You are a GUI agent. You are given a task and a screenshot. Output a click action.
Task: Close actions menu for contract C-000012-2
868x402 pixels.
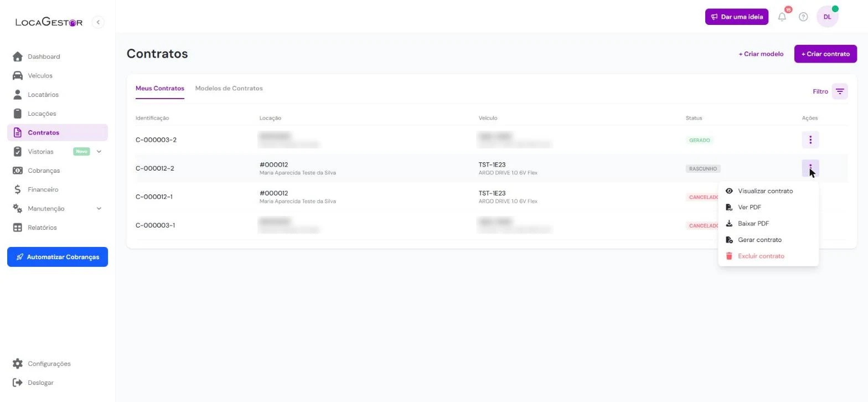coord(810,168)
